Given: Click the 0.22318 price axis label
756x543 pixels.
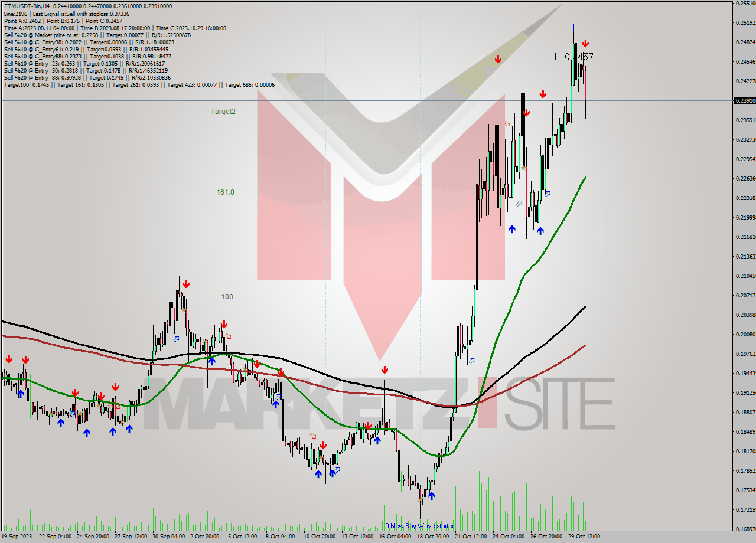Looking at the screenshot, I should tap(746, 198).
